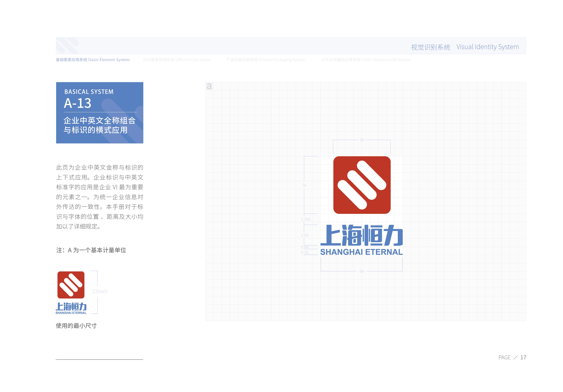563x392 pixels.
Task: Click the 2.5A height dimension label
Action: 305,235
